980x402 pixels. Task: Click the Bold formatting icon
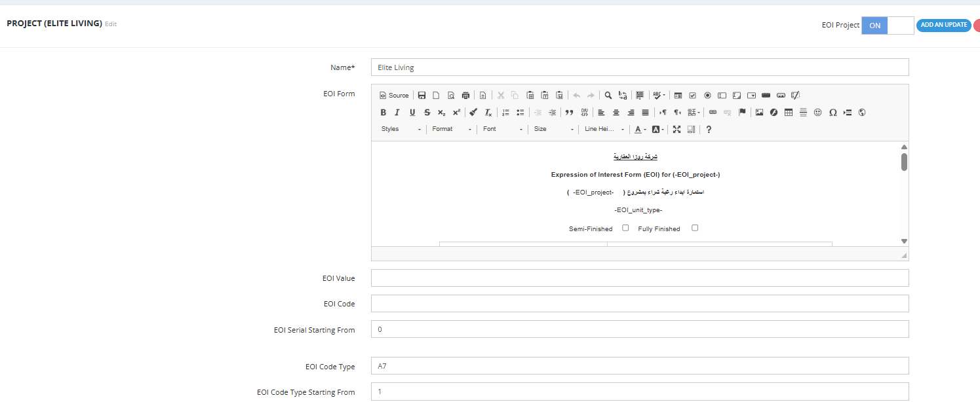[x=383, y=113]
